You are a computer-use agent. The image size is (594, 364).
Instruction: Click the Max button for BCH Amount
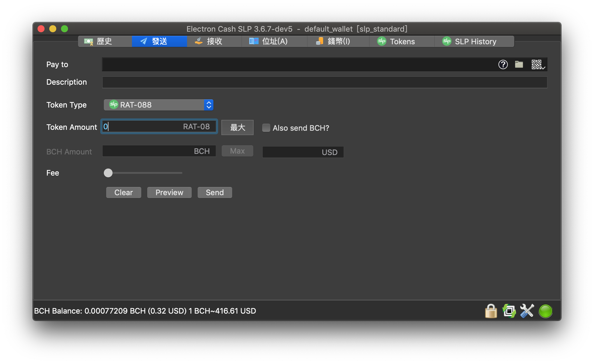(237, 151)
